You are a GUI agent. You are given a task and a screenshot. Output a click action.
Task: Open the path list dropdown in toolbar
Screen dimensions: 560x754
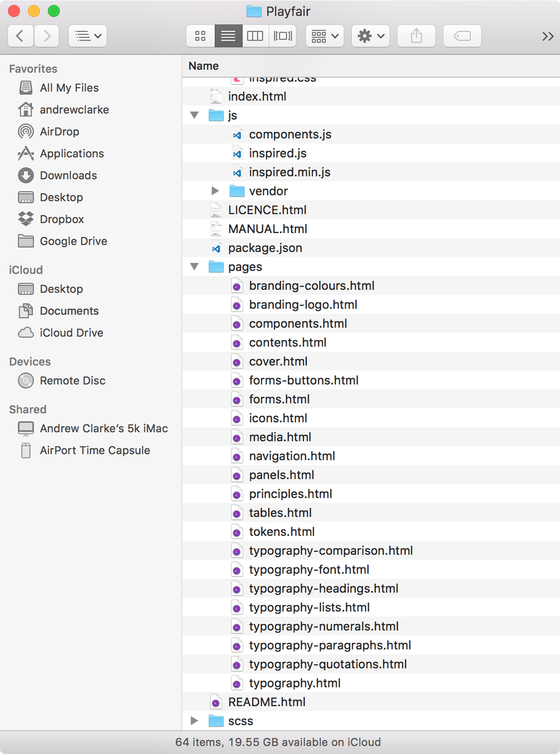click(x=87, y=36)
